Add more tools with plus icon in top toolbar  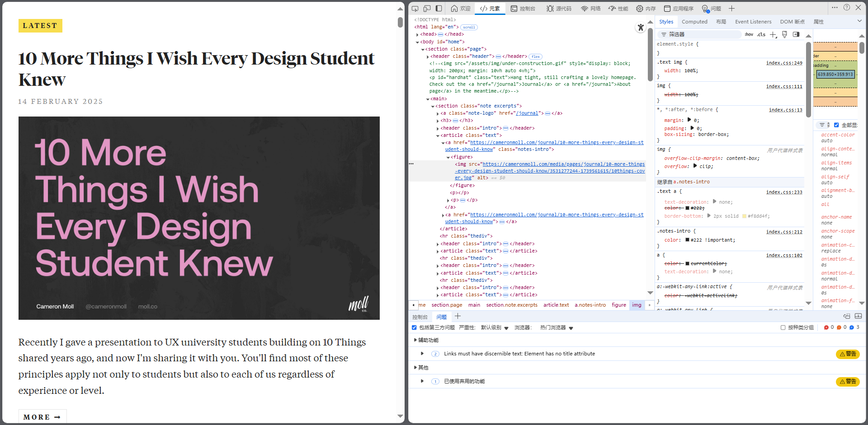(731, 9)
